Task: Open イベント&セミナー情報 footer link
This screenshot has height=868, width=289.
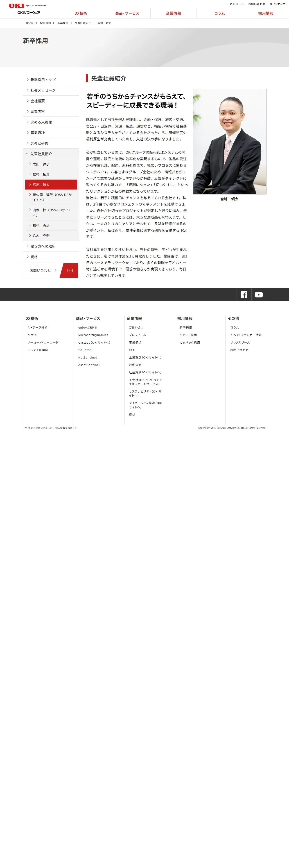Action: coord(246,335)
